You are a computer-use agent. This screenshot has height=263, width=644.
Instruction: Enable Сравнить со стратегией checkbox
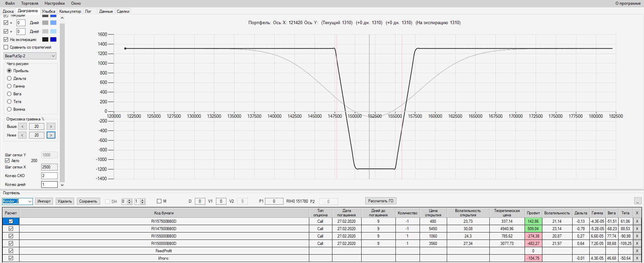(6, 47)
